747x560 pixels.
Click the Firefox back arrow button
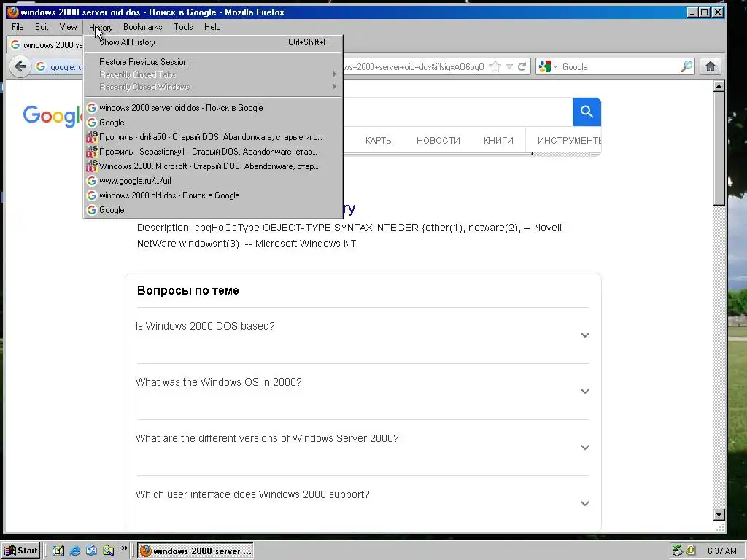(x=20, y=66)
